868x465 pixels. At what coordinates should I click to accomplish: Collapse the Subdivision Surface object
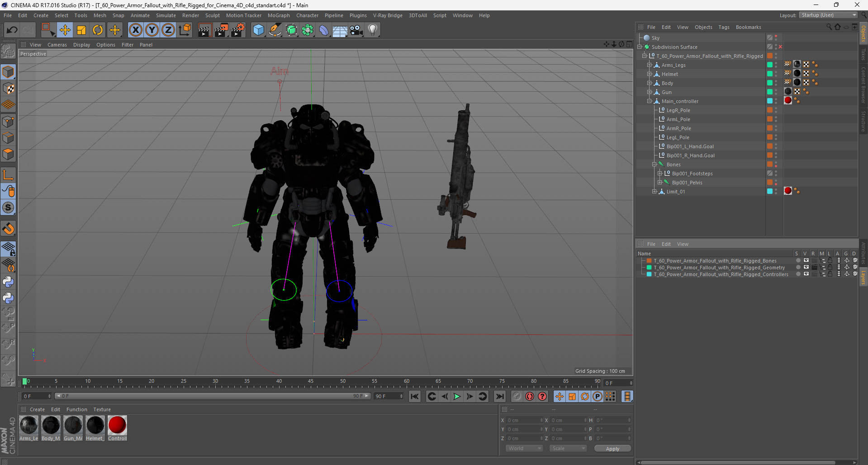coord(640,47)
